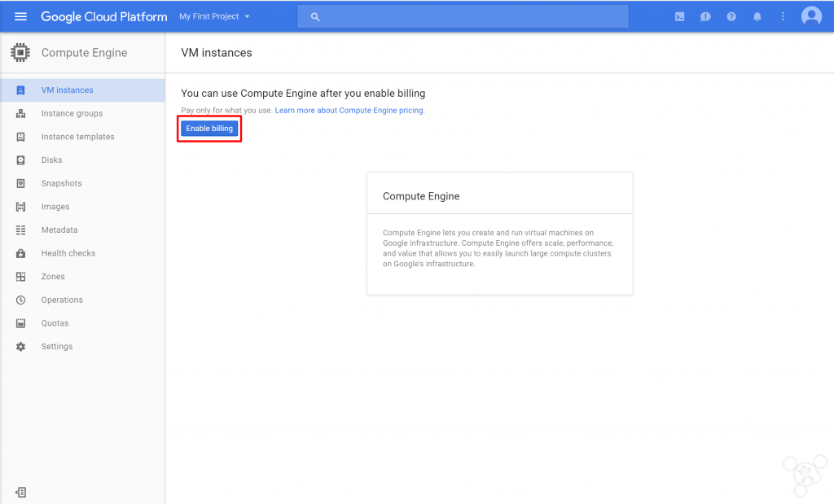Open Health checks section
This screenshot has width=834, height=504.
point(68,253)
